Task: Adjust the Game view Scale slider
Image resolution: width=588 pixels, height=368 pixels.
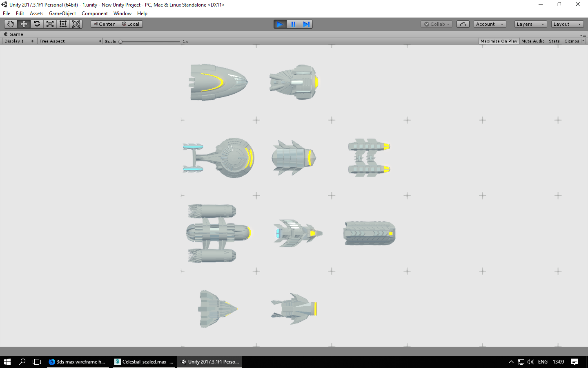Action: click(150, 41)
